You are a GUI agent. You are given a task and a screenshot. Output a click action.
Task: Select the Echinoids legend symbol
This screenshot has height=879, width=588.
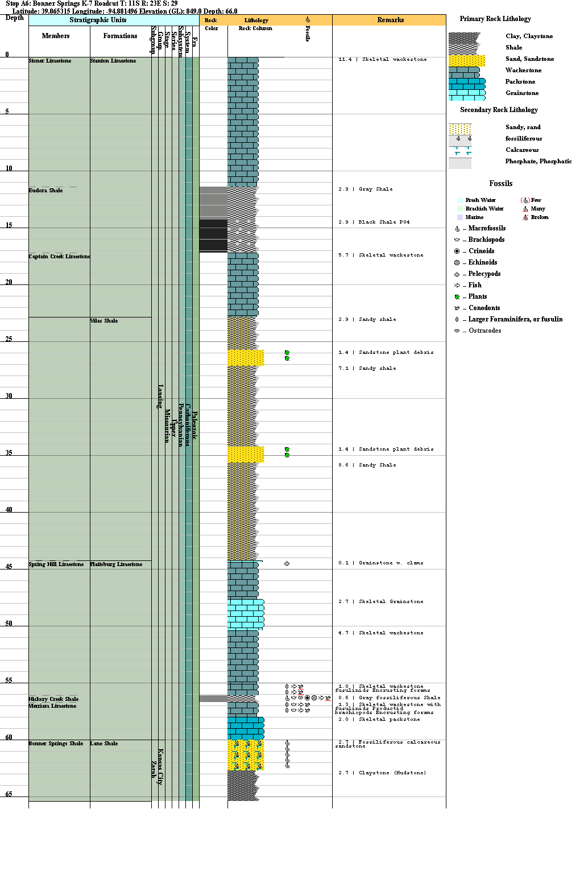[x=457, y=262]
